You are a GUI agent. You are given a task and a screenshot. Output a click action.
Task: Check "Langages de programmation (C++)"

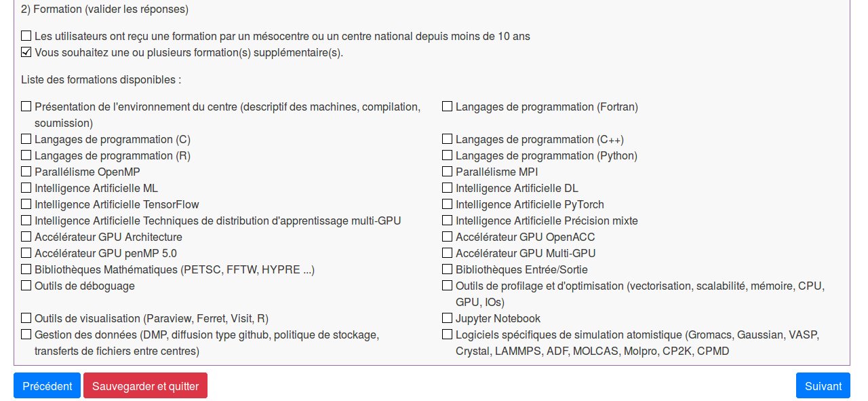[447, 138]
